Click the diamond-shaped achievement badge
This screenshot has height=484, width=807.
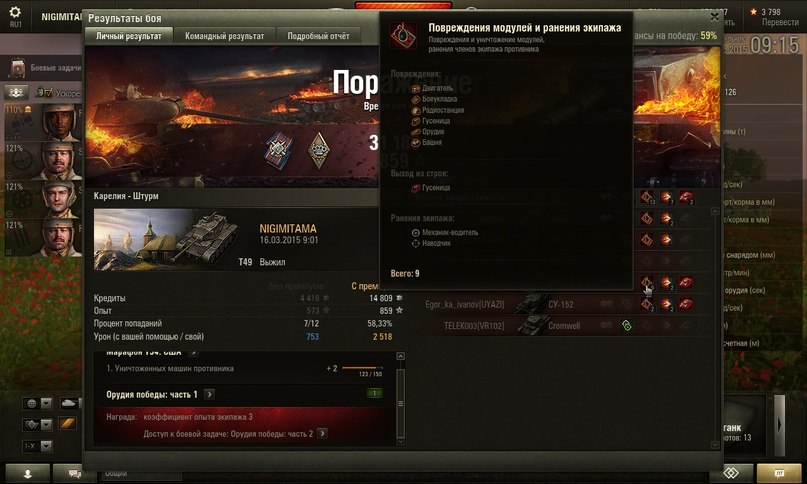tap(319, 150)
